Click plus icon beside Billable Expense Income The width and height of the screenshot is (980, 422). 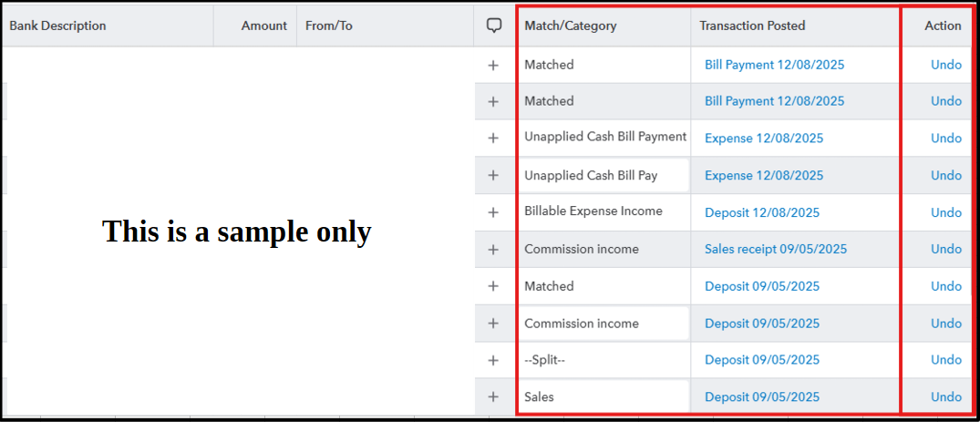click(x=493, y=212)
